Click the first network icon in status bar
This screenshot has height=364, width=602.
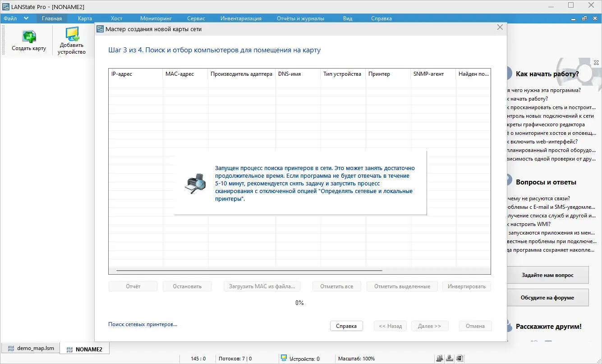tap(439, 359)
